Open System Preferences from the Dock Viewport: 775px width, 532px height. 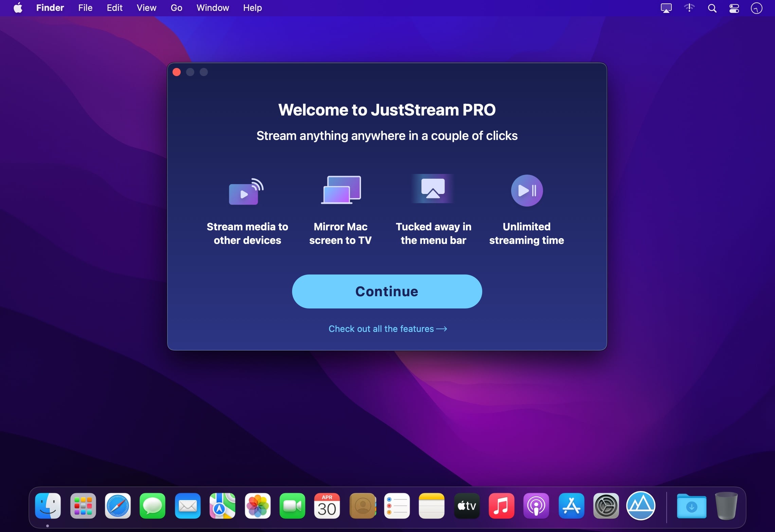[x=606, y=506]
